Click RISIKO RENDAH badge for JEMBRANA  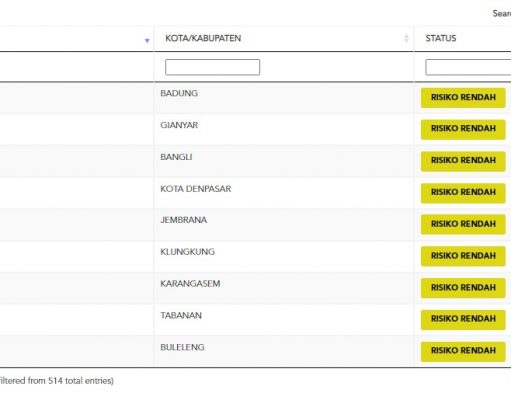coord(463,225)
